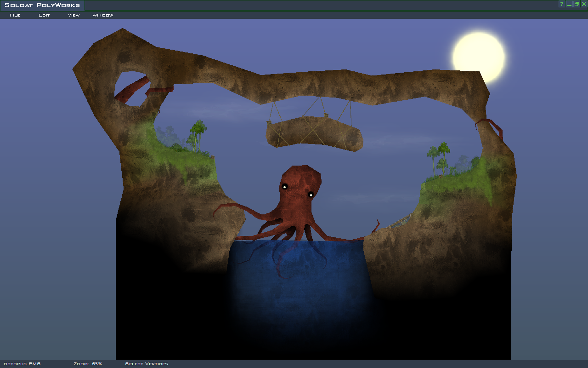Image resolution: width=588 pixels, height=368 pixels.
Task: Open the File menu
Action: pyautogui.click(x=15, y=15)
